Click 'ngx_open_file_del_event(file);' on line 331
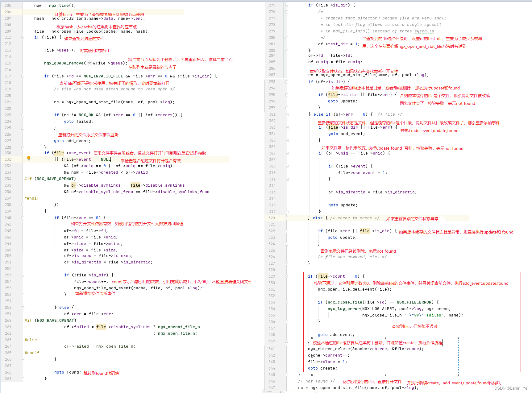This screenshot has width=532, height=393. [355, 289]
